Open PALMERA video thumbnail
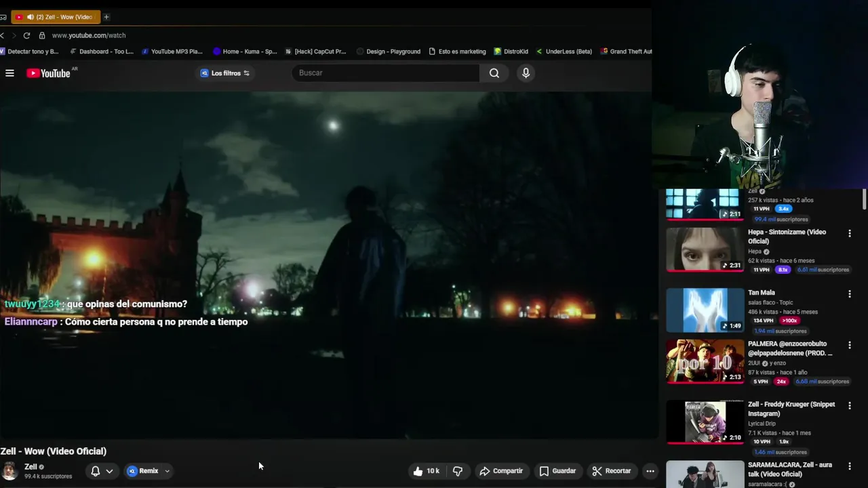Viewport: 868px width, 488px height. [705, 361]
